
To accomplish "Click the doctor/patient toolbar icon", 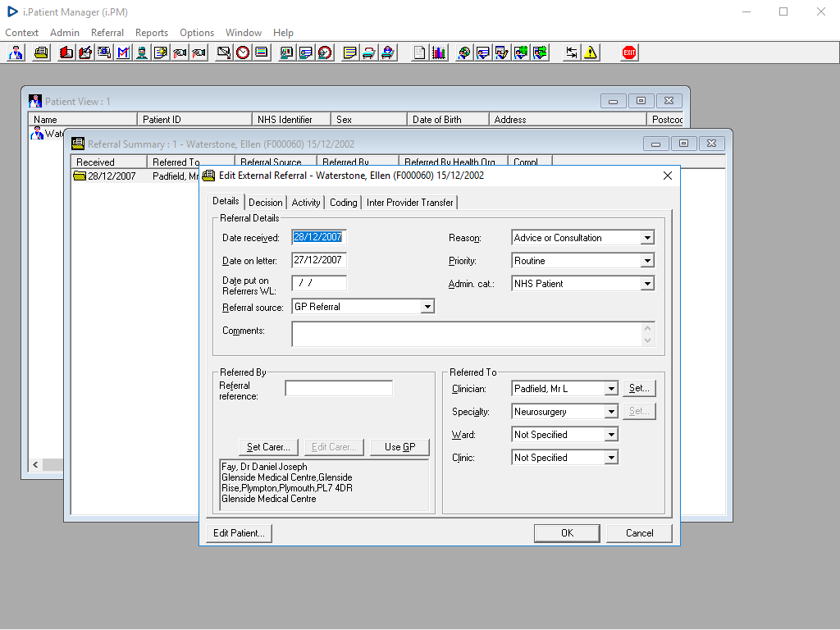I will point(16,52).
